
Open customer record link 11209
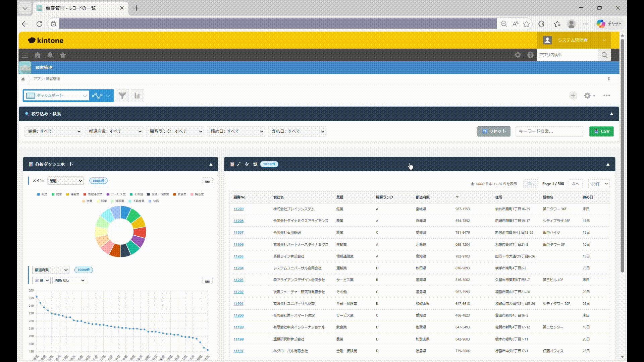tap(238, 209)
